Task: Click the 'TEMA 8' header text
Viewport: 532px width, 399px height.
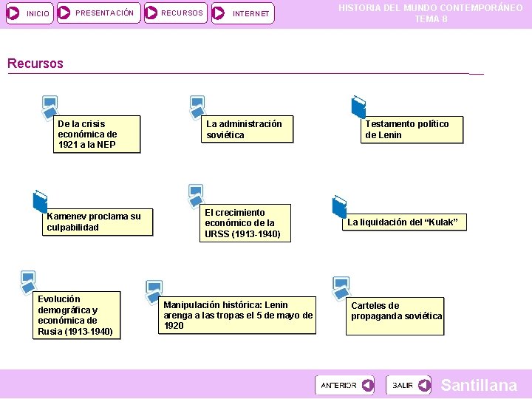Action: click(x=431, y=19)
